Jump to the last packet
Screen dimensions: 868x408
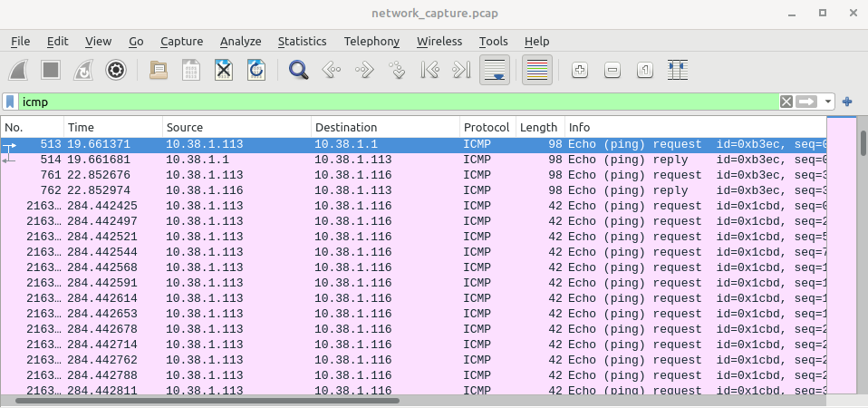click(x=461, y=71)
